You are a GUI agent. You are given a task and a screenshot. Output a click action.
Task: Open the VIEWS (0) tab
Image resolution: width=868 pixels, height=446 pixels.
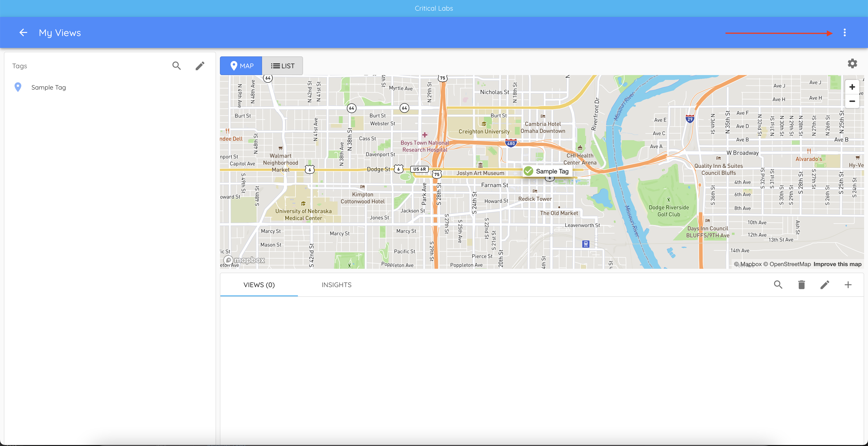pyautogui.click(x=259, y=285)
